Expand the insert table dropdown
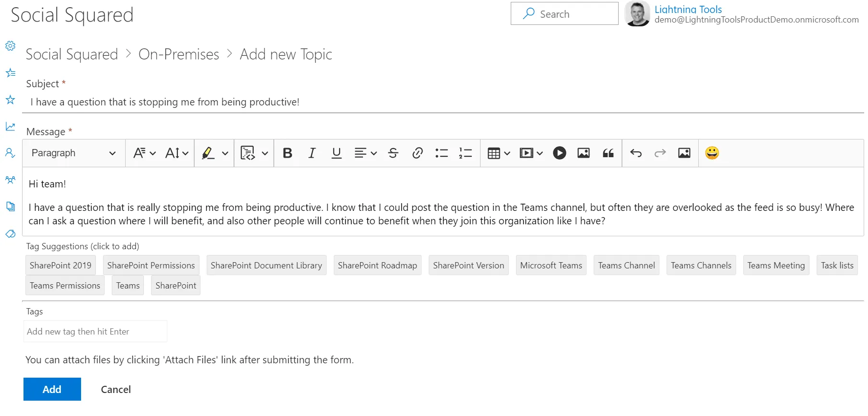The image size is (868, 416). pos(499,153)
